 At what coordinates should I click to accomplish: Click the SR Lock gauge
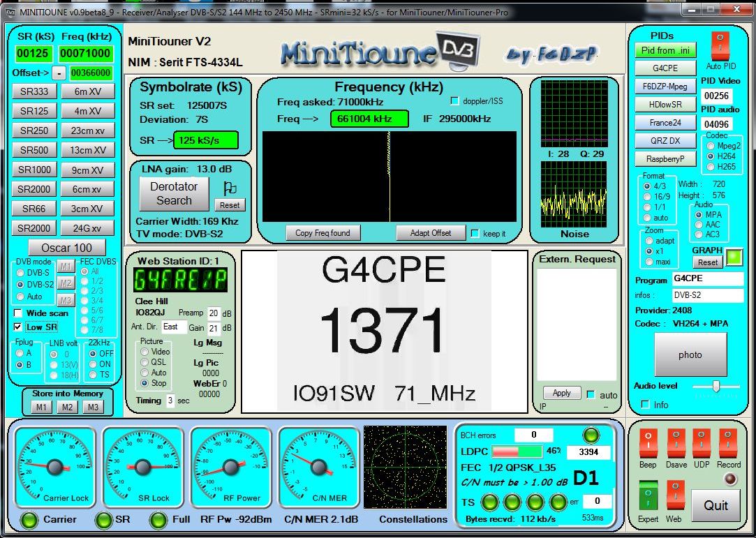[x=143, y=467]
